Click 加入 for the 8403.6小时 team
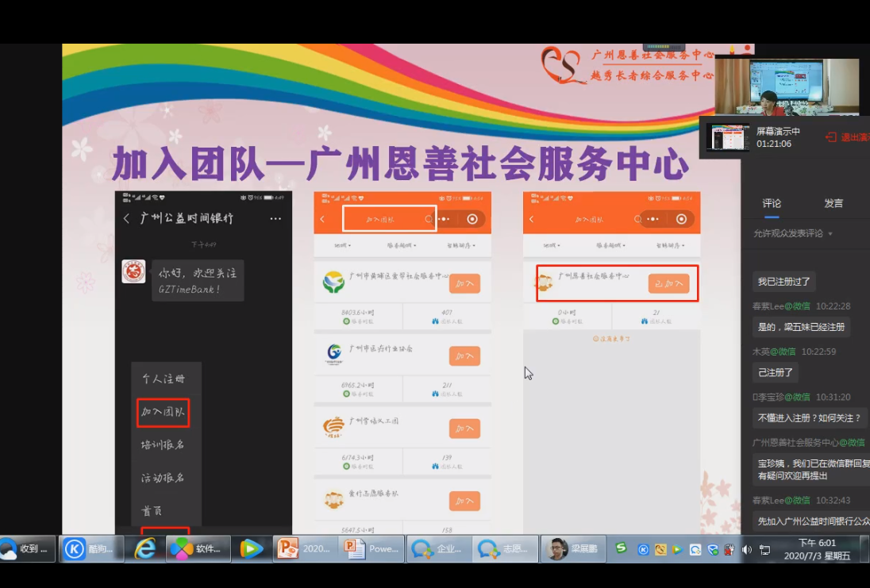This screenshot has height=588, width=870. pos(464,283)
